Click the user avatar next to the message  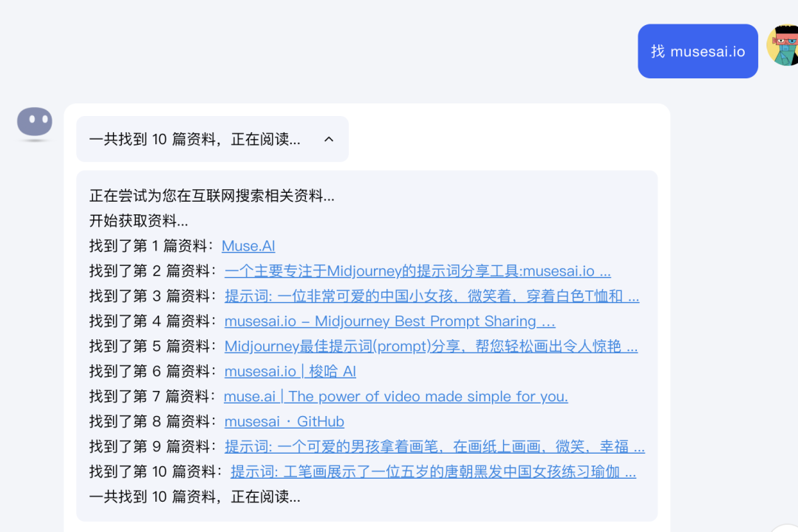pos(782,45)
